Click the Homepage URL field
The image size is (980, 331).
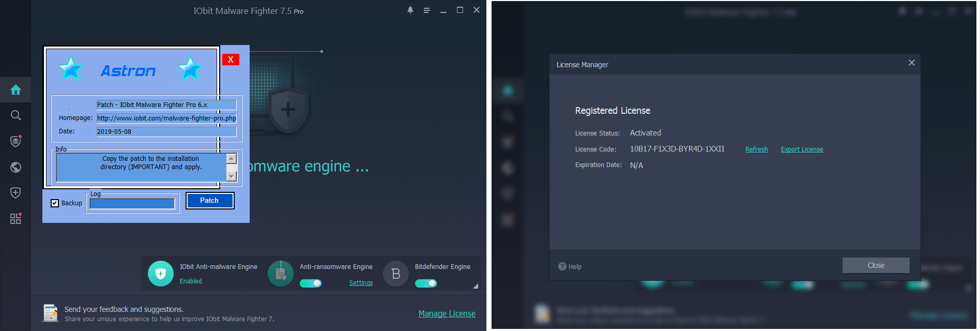(166, 118)
